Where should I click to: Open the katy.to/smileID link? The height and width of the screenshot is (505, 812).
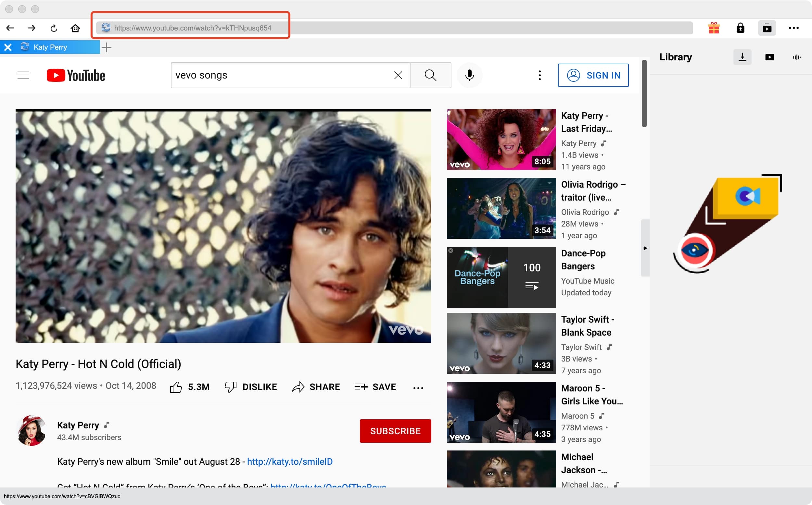[290, 462]
